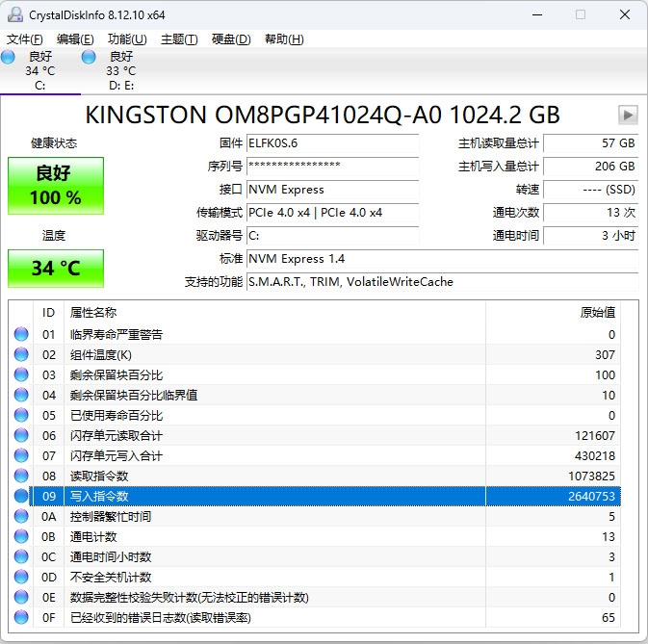Viewport: 648px width, 644px height.
Task: Select the 写入指令数 highlighted row name
Action: point(99,497)
